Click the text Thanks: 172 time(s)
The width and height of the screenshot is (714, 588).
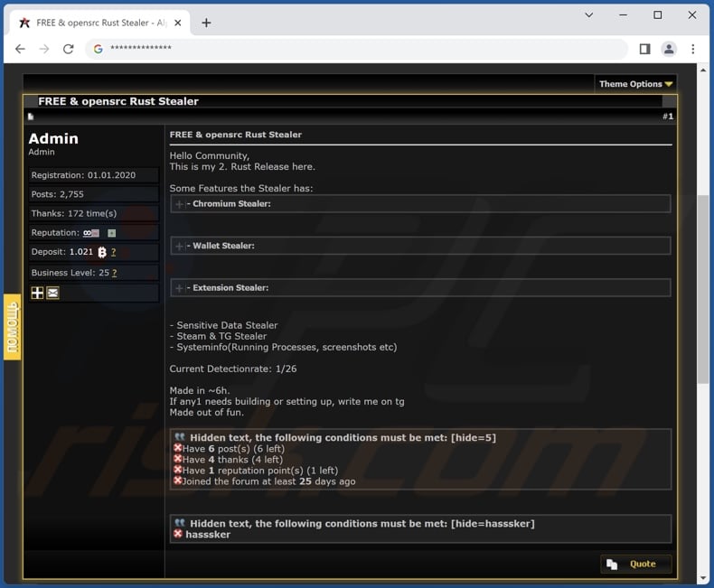click(74, 213)
